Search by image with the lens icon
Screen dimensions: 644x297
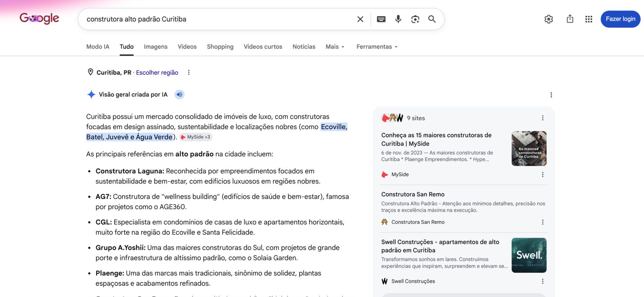(x=415, y=19)
